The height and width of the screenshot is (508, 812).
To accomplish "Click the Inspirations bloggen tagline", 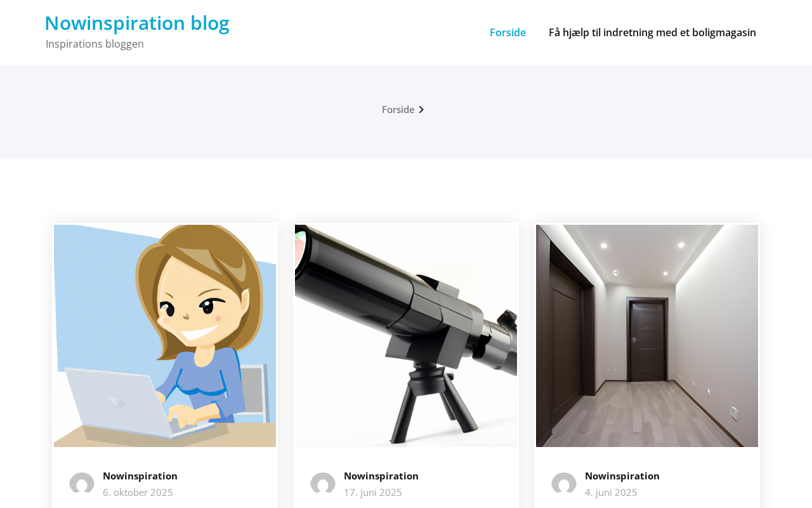I will 95,44.
